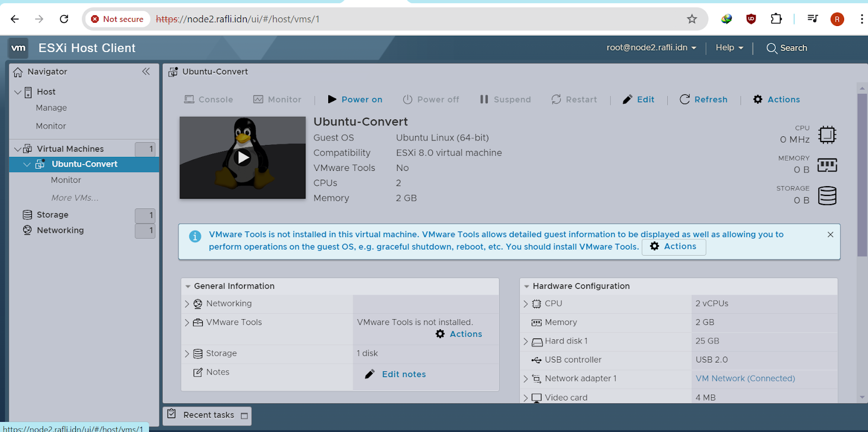Click the info icon in the banner
Image resolution: width=868 pixels, height=432 pixels.
pyautogui.click(x=195, y=237)
